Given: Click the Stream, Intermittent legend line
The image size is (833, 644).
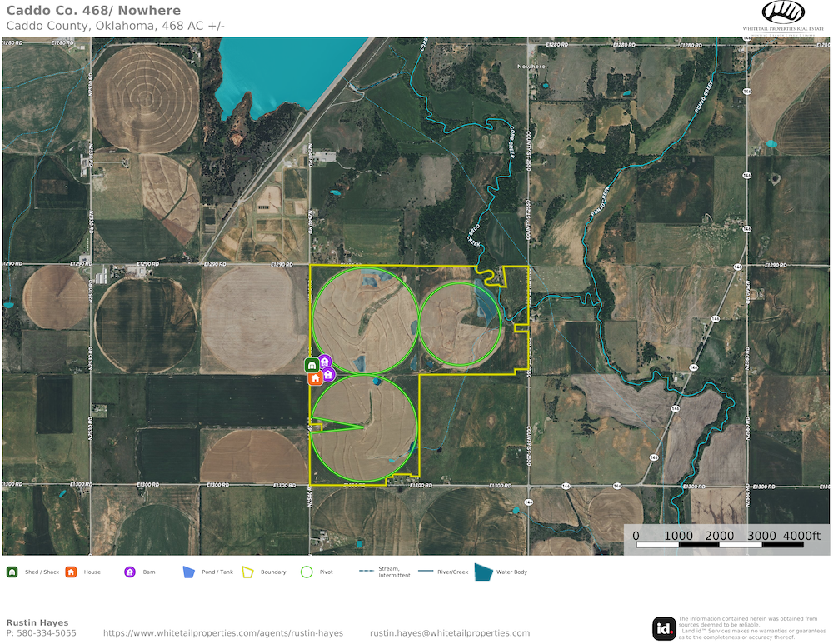Looking at the screenshot, I should tap(366, 572).
